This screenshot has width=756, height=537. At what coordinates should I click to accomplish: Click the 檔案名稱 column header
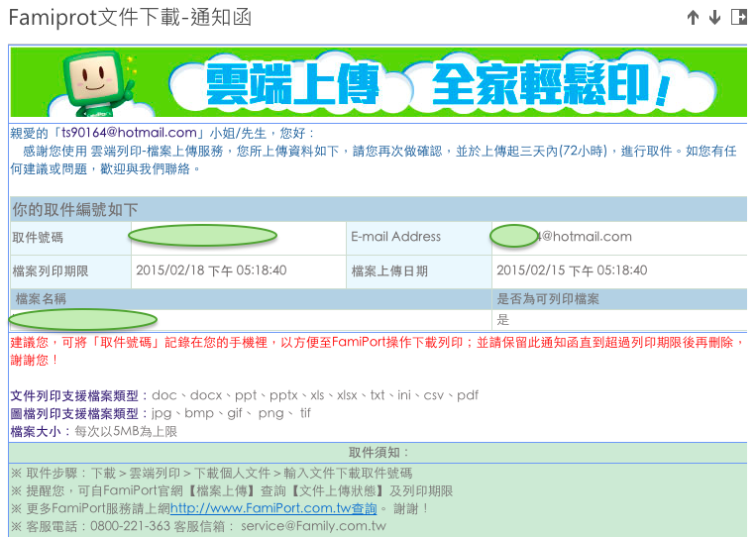[x=42, y=298]
